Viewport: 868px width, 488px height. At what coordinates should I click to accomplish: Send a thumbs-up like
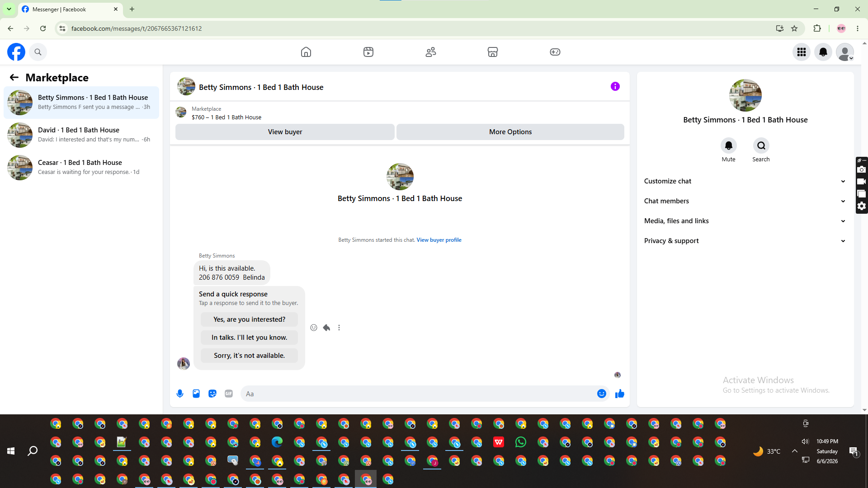pyautogui.click(x=620, y=394)
